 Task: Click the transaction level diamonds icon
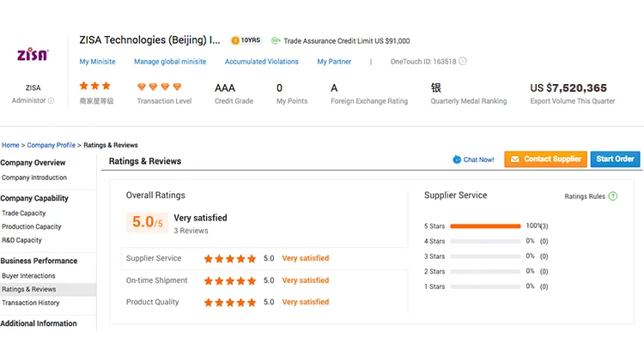click(160, 87)
